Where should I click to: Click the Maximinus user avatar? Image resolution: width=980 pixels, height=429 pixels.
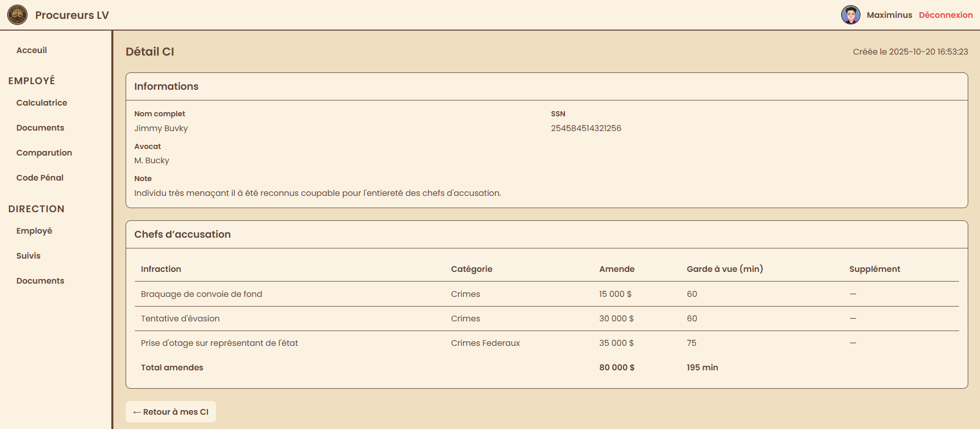(x=850, y=15)
